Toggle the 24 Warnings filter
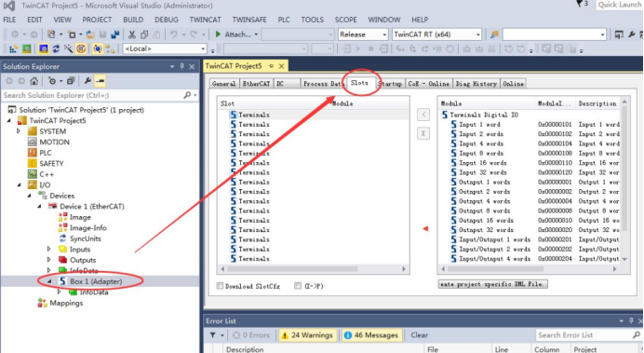 coord(307,335)
